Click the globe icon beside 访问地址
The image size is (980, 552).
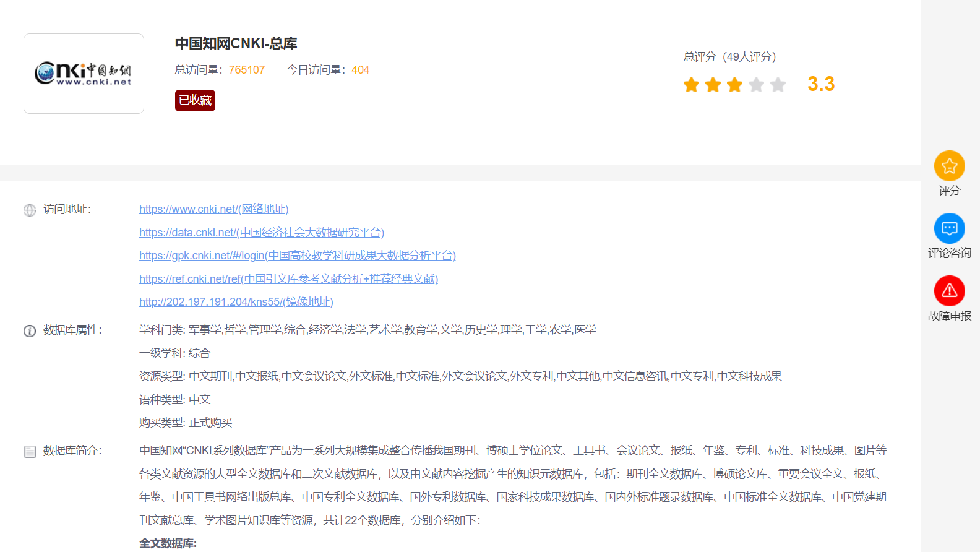[x=30, y=210]
